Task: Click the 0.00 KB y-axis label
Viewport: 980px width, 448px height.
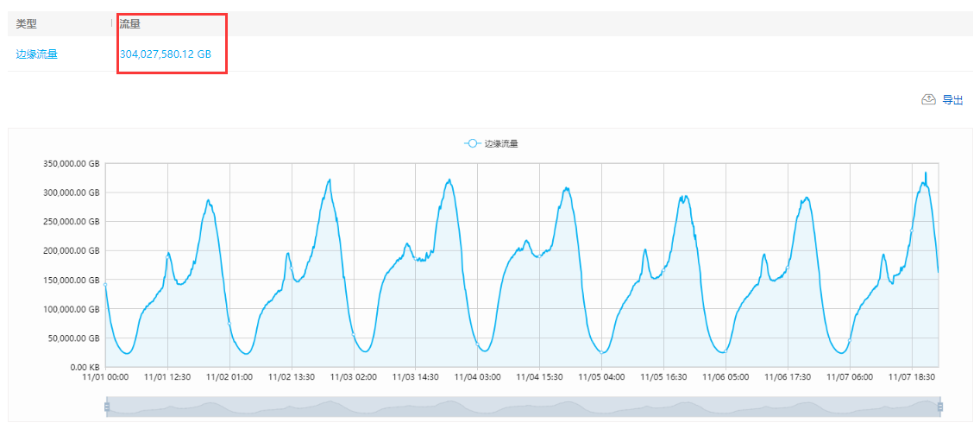Action: pyautogui.click(x=84, y=367)
